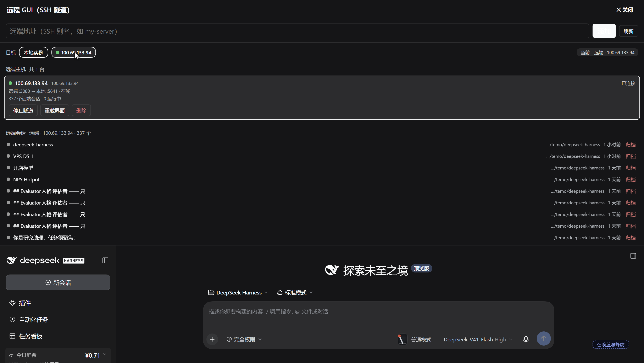
Task: Click the 当前:远端 100.69.133.94 indicator
Action: tap(607, 53)
